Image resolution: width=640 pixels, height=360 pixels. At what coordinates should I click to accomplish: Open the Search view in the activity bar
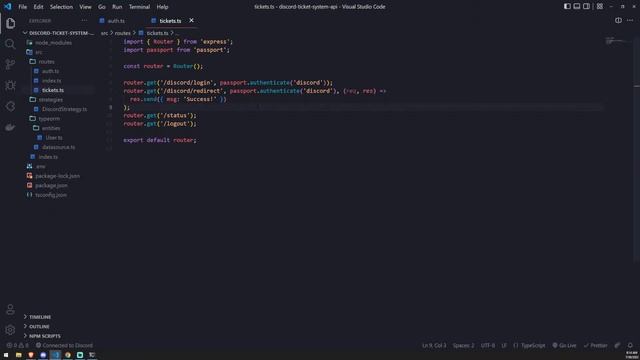pyautogui.click(x=10, y=44)
